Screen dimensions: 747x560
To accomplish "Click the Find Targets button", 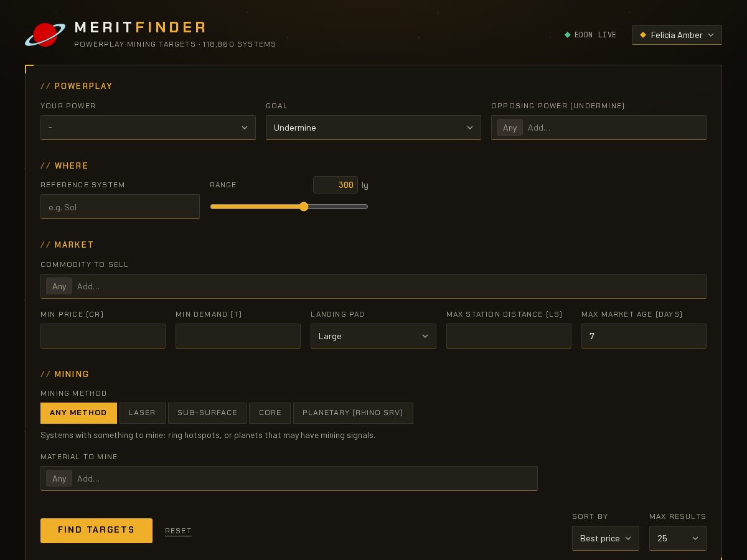I will tap(96, 531).
